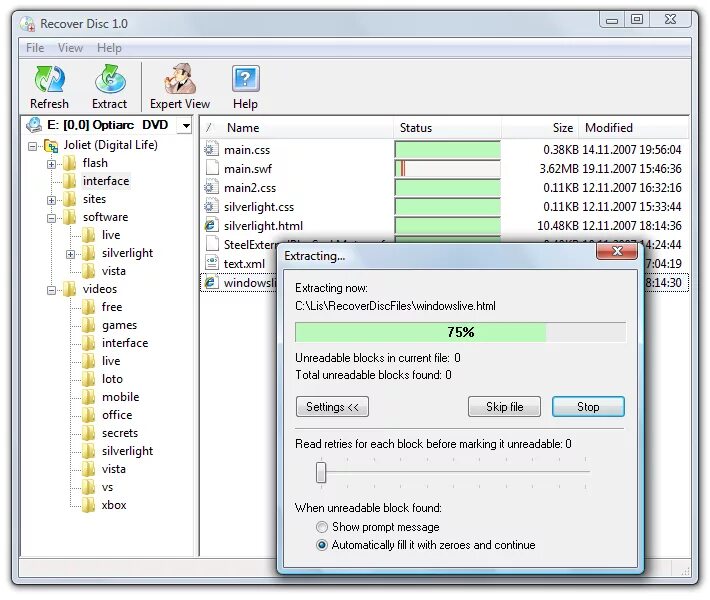This screenshot has width=710, height=600.
Task: Click the games folder icon under videos
Action: pos(89,325)
